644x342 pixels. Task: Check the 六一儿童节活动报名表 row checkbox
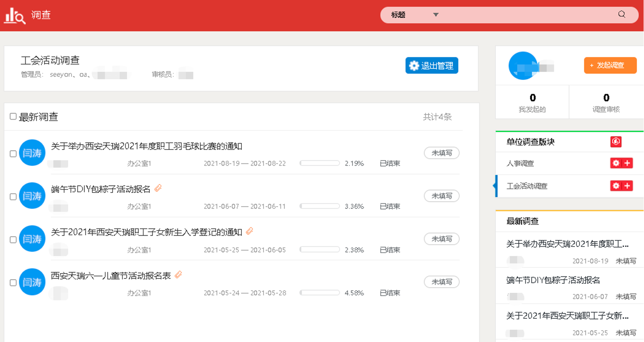(x=13, y=283)
